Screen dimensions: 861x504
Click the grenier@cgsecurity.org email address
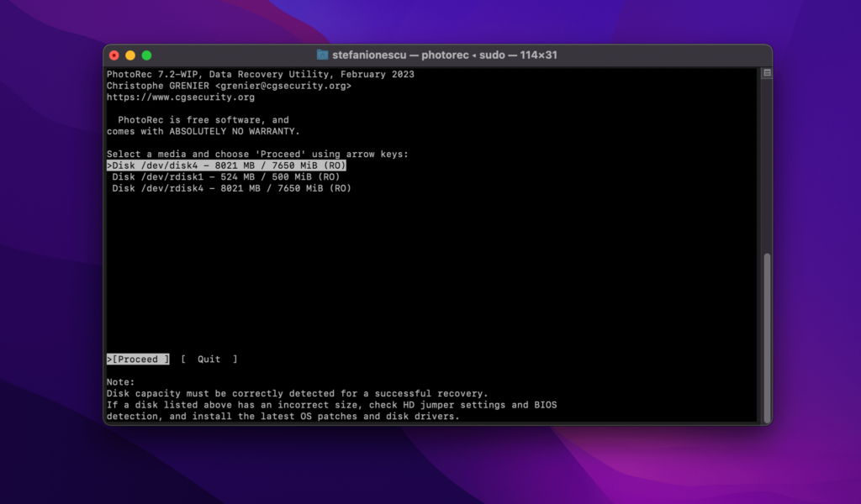(283, 87)
